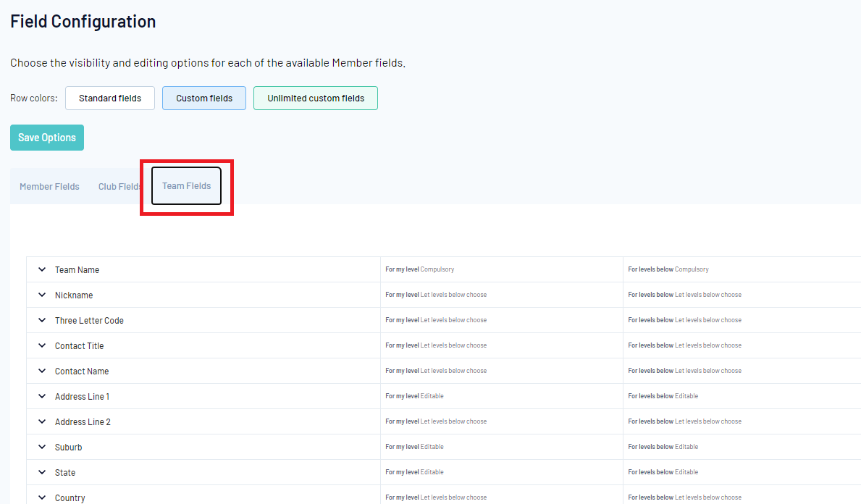
Task: Click Address Line 1 'For my level Editable' cell
Action: coord(501,396)
